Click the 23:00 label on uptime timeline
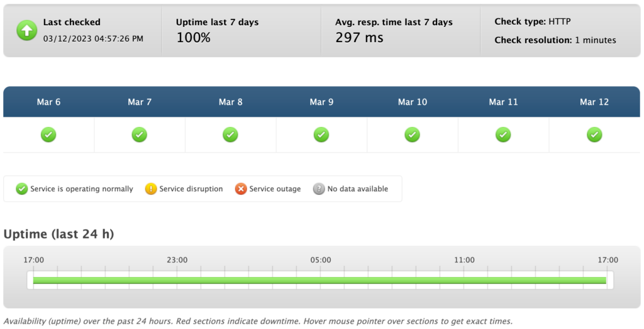 pyautogui.click(x=177, y=260)
